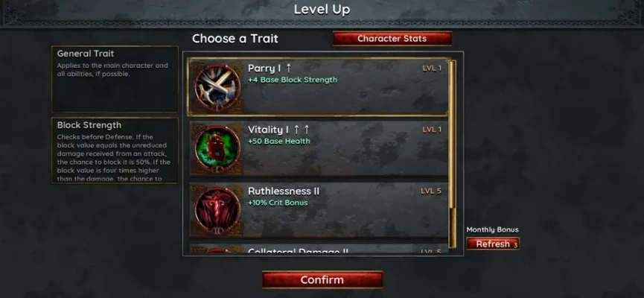Image resolution: width=644 pixels, height=298 pixels.
Task: Confirm the selected trait
Action: 322,280
